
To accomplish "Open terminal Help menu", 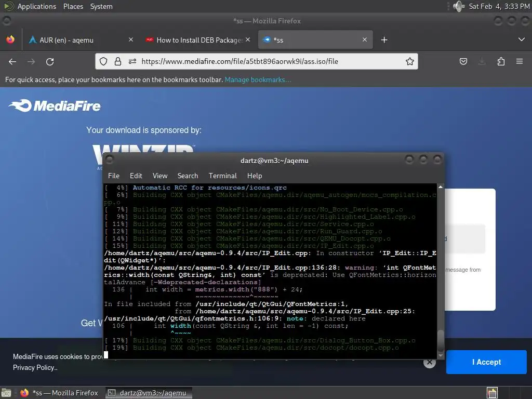I will [x=255, y=176].
